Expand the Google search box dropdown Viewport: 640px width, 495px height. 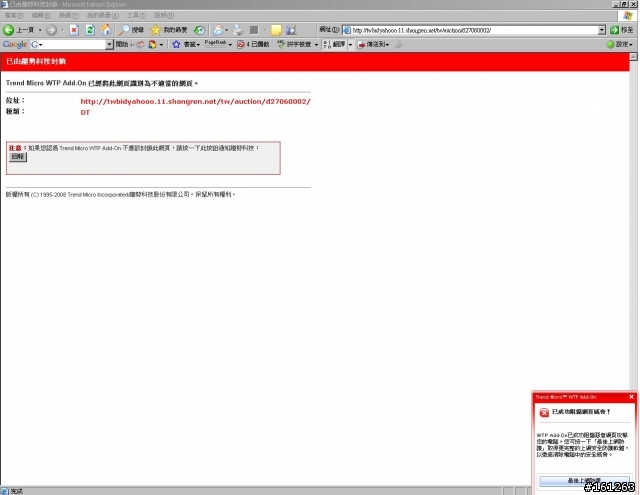(109, 44)
